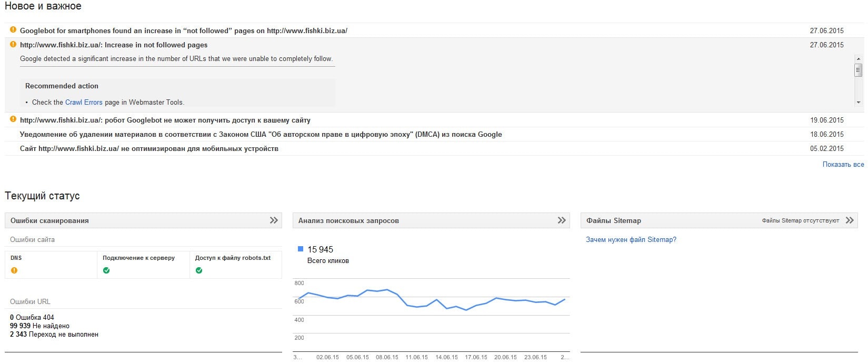The height and width of the screenshot is (364, 868).
Task: Click green check under Доступ к файлу robots.txt
Action: pyautogui.click(x=199, y=270)
